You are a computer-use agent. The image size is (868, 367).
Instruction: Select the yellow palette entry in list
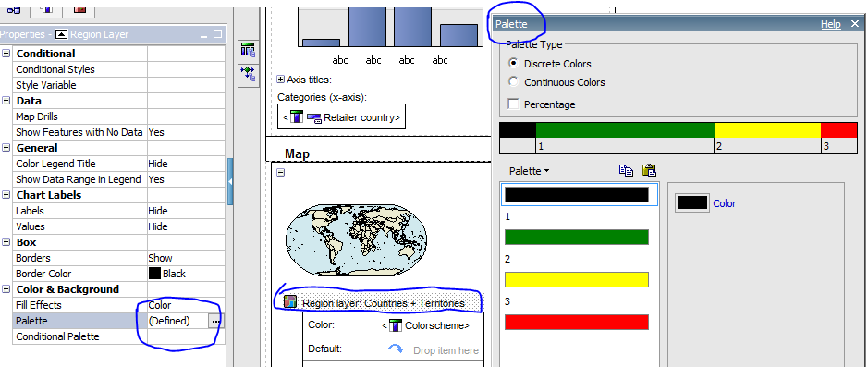pyautogui.click(x=576, y=279)
